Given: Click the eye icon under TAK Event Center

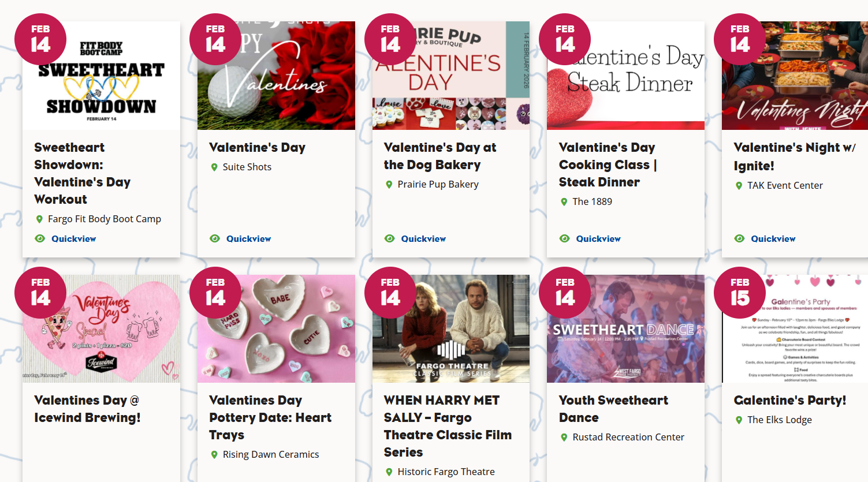Looking at the screenshot, I should tap(739, 238).
